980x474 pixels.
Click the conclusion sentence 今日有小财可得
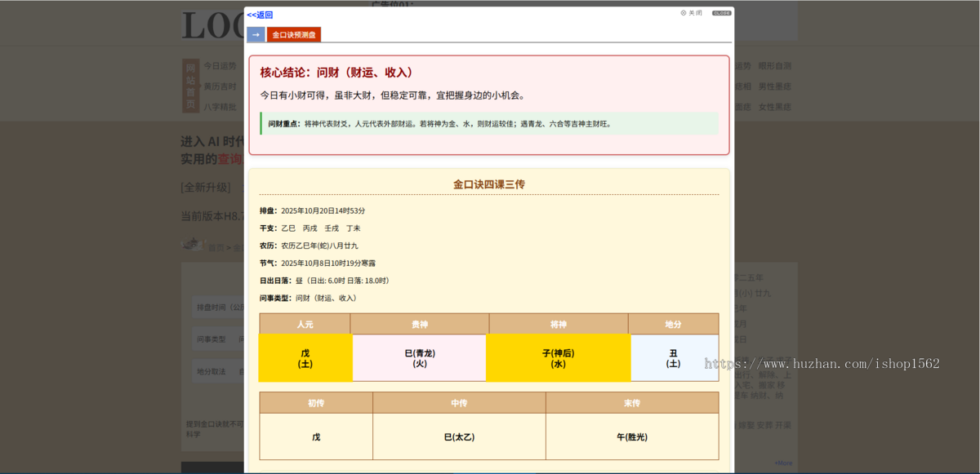click(393, 95)
